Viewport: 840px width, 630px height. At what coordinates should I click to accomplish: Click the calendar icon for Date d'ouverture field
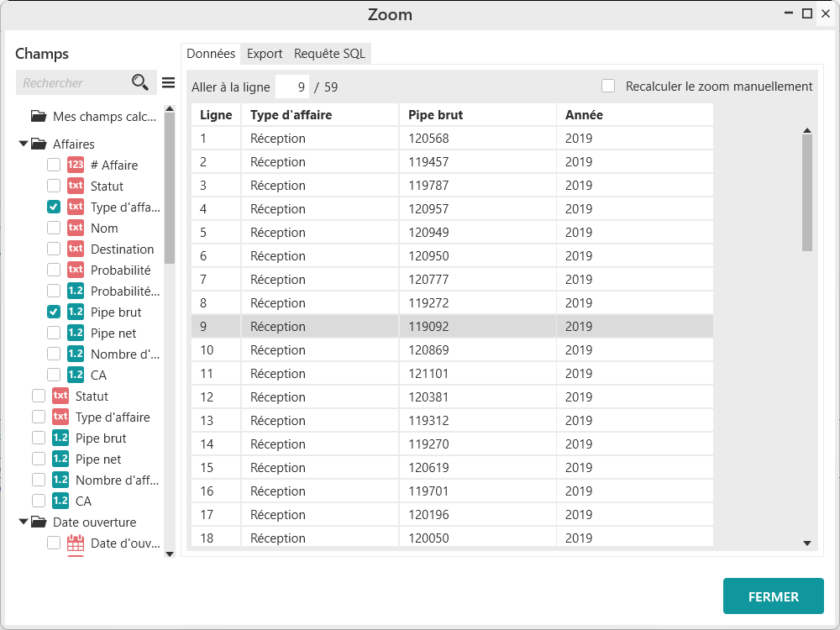(x=76, y=543)
